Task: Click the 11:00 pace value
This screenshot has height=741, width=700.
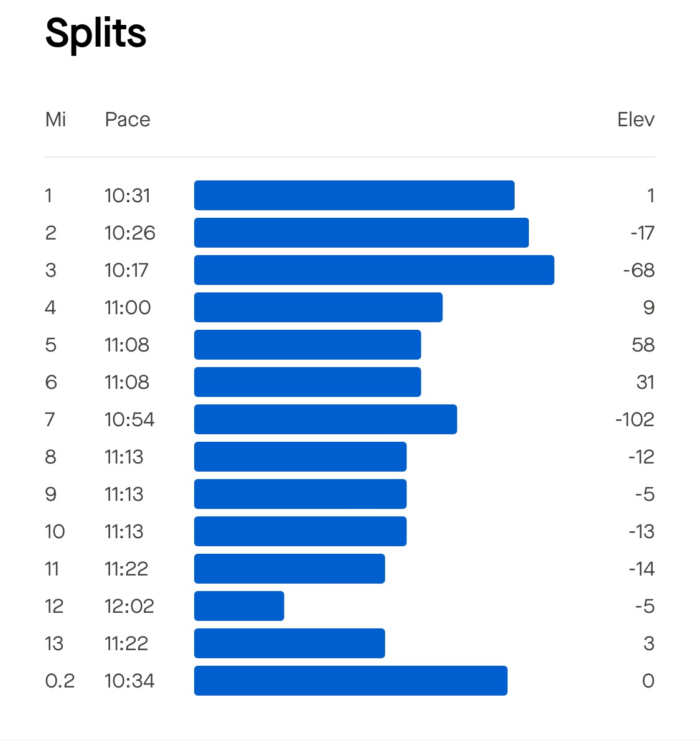Action: point(128,307)
